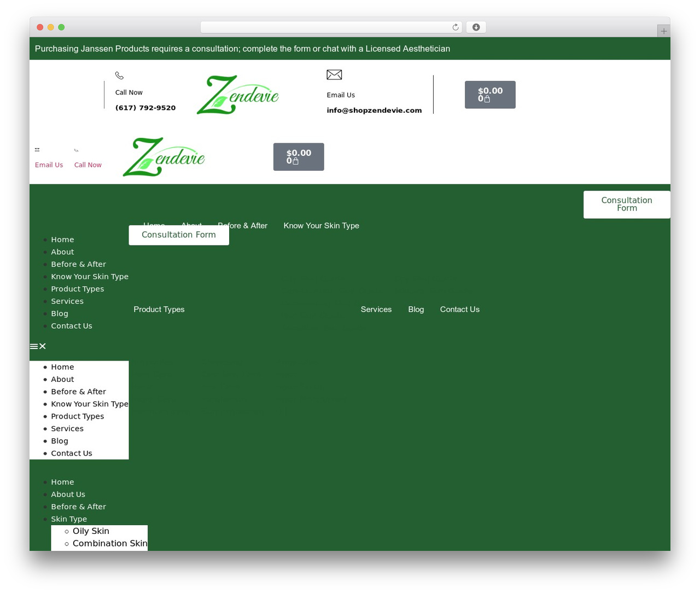700x593 pixels.
Task: Open Contact Us in the horizontal navigation row
Action: coord(460,310)
